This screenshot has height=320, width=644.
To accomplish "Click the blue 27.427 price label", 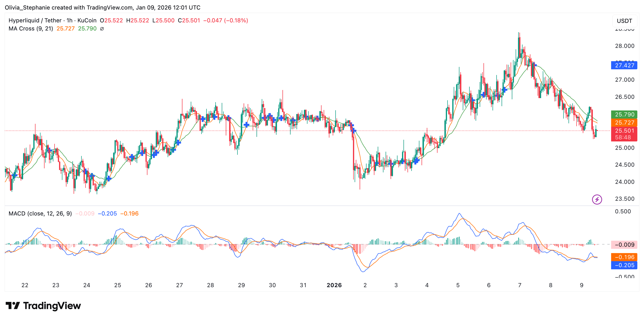I will [x=624, y=65].
